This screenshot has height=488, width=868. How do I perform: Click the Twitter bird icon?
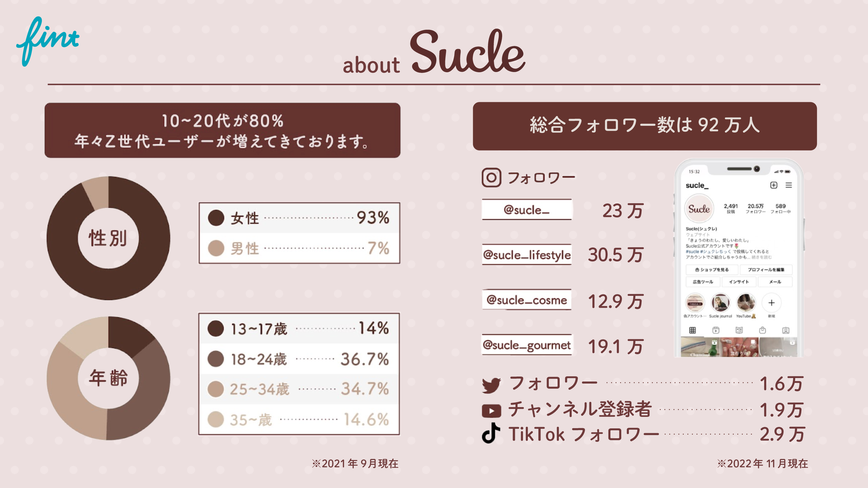coord(491,385)
